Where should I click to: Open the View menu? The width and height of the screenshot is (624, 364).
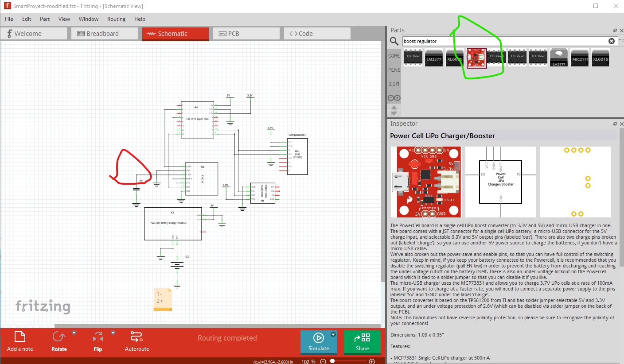(x=64, y=19)
